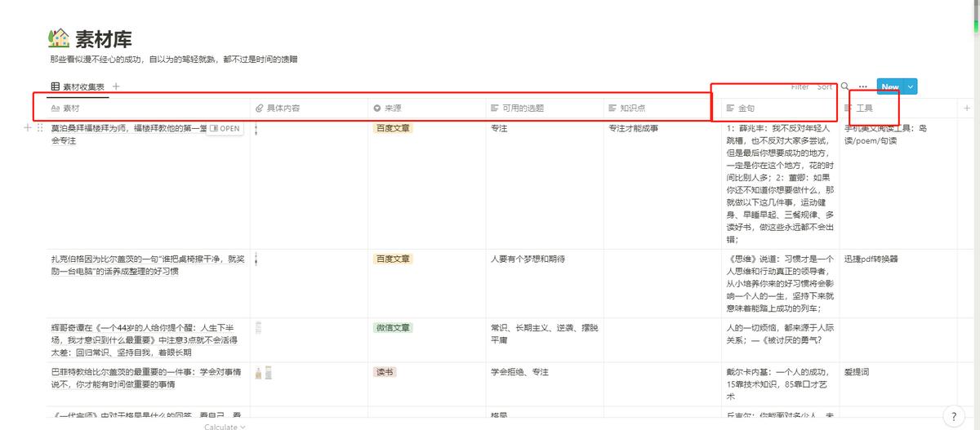Screen dimensions: 980x430
Task: Open the three-dots view options menu
Action: coord(862,86)
